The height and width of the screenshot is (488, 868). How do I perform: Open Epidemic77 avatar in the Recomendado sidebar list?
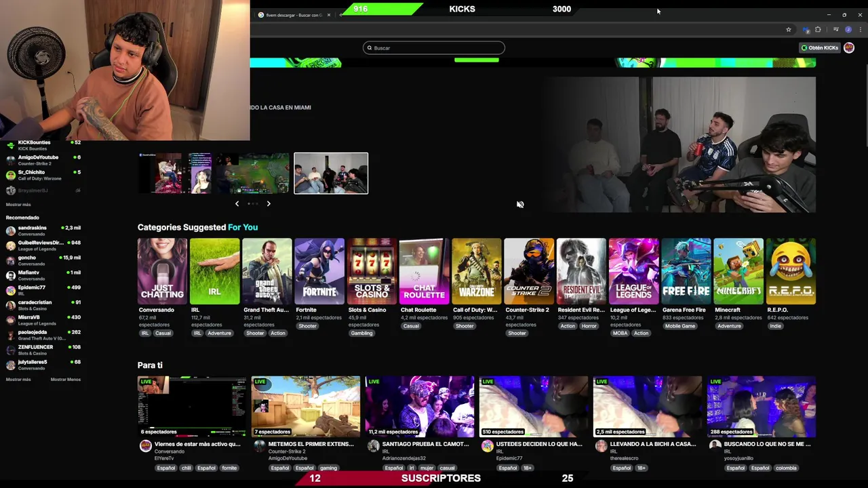(10, 290)
